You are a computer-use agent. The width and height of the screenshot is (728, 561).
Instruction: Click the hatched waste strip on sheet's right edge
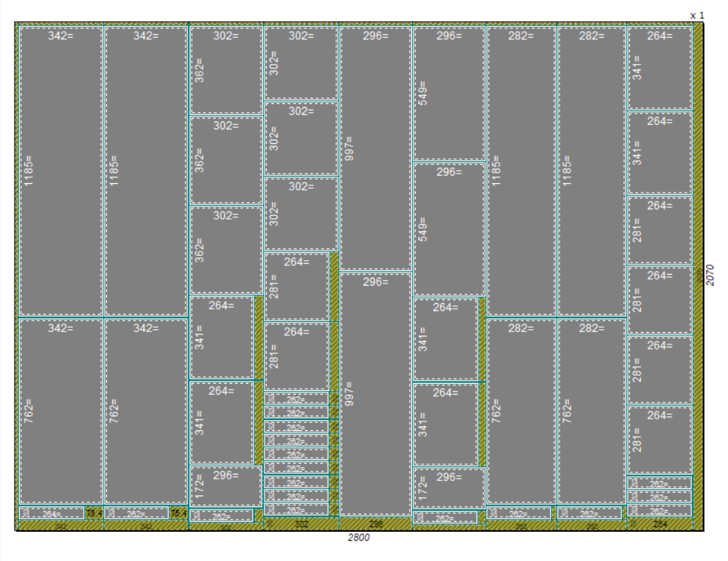coord(698,276)
